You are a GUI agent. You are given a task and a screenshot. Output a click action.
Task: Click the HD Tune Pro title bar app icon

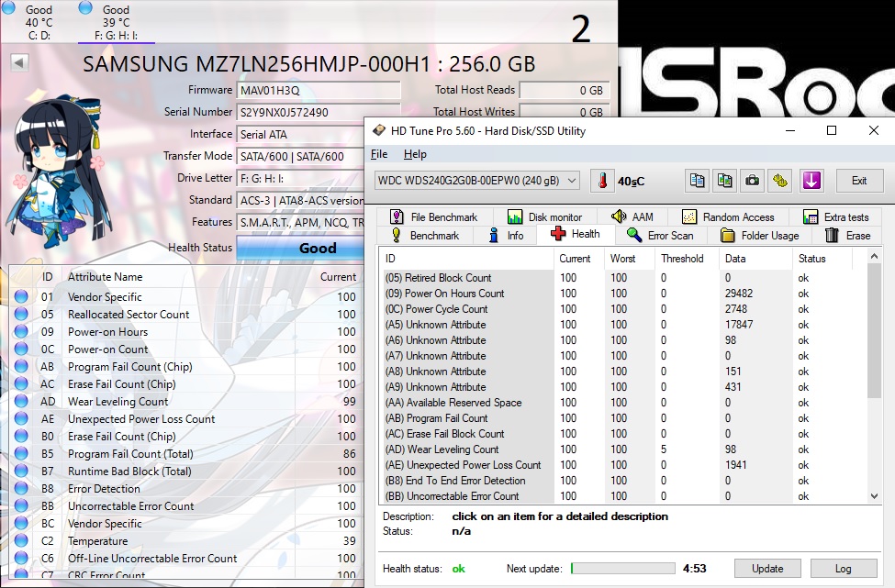click(378, 130)
